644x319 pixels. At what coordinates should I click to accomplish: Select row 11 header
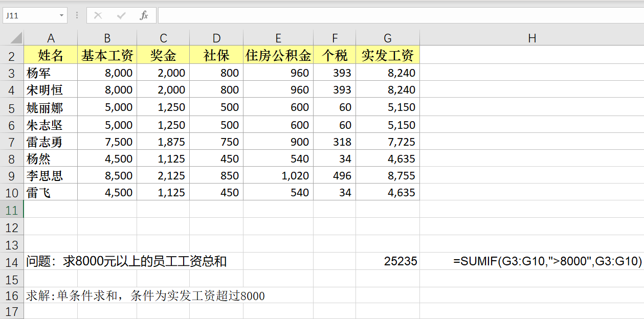click(12, 210)
